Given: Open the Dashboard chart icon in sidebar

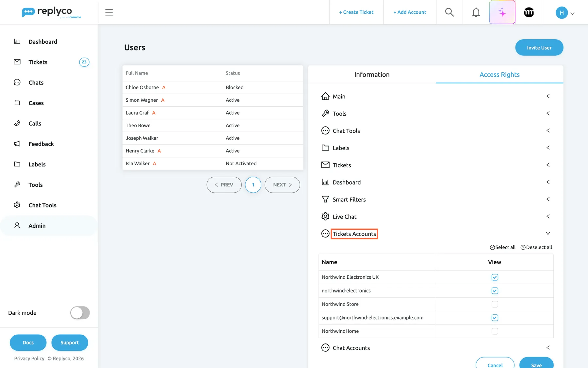Looking at the screenshot, I should coord(17,42).
